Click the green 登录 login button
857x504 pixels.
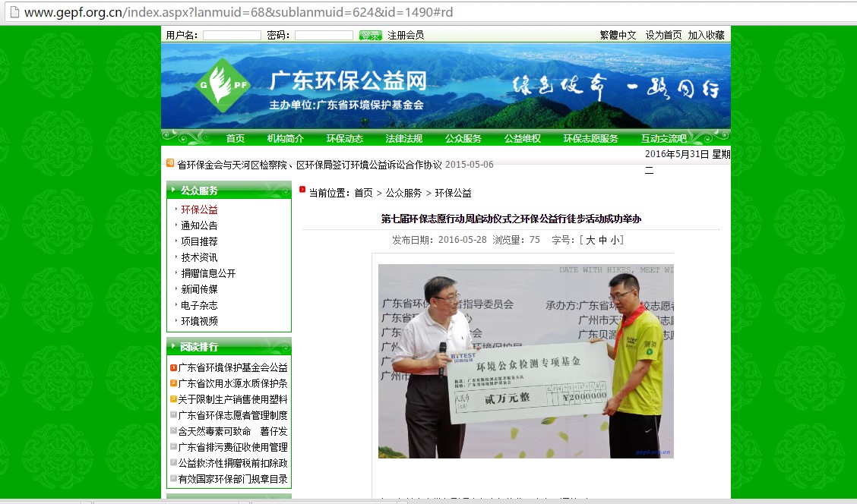coord(370,36)
